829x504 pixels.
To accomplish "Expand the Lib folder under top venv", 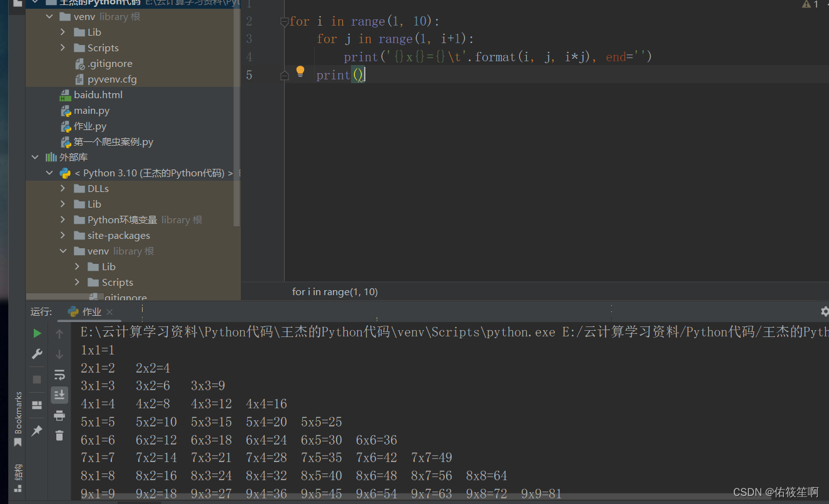I will click(x=63, y=32).
